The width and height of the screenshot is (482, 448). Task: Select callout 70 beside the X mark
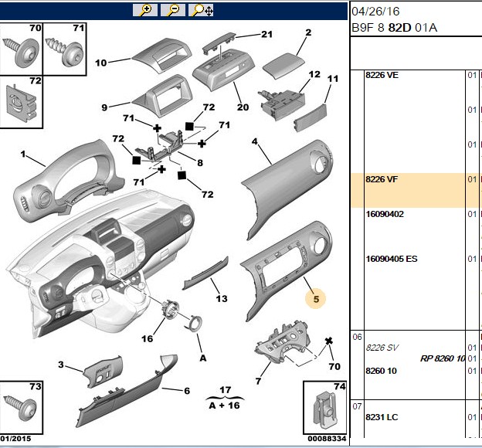coord(334,367)
